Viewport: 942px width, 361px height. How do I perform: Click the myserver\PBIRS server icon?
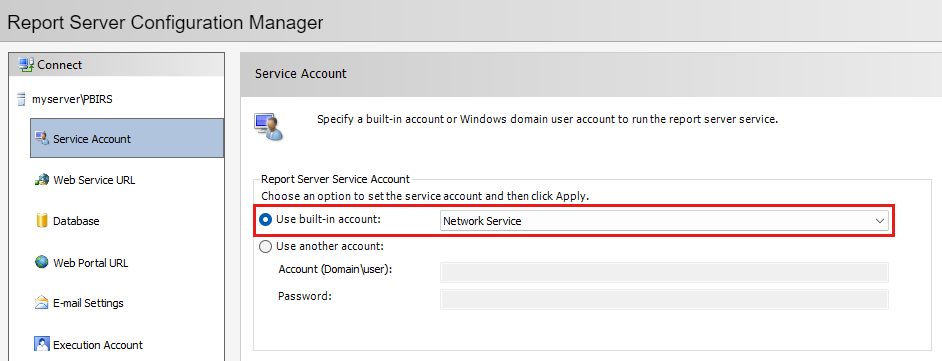[22, 100]
